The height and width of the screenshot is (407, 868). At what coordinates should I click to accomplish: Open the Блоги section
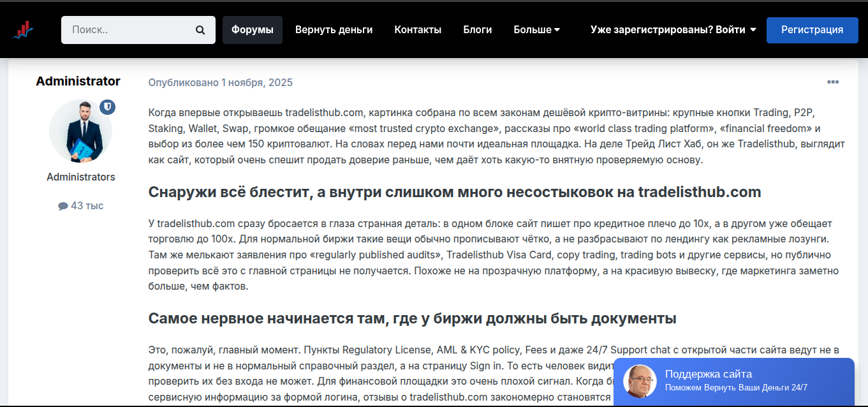pos(478,30)
